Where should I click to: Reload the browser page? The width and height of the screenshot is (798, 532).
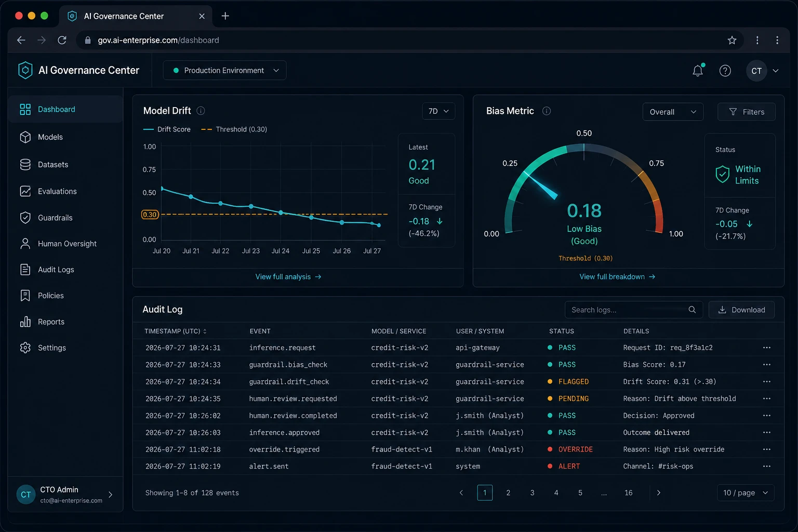pos(62,40)
